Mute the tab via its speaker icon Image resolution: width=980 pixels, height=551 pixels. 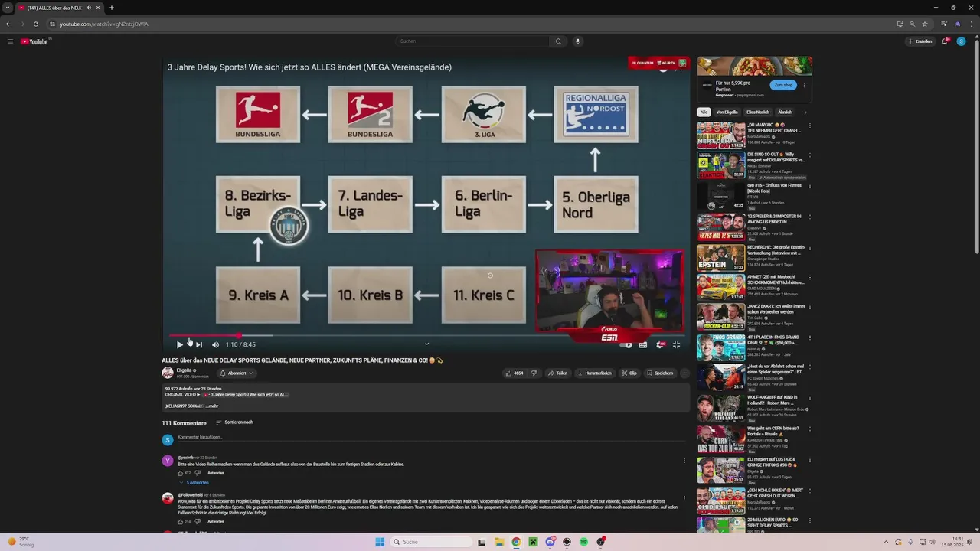(x=89, y=8)
